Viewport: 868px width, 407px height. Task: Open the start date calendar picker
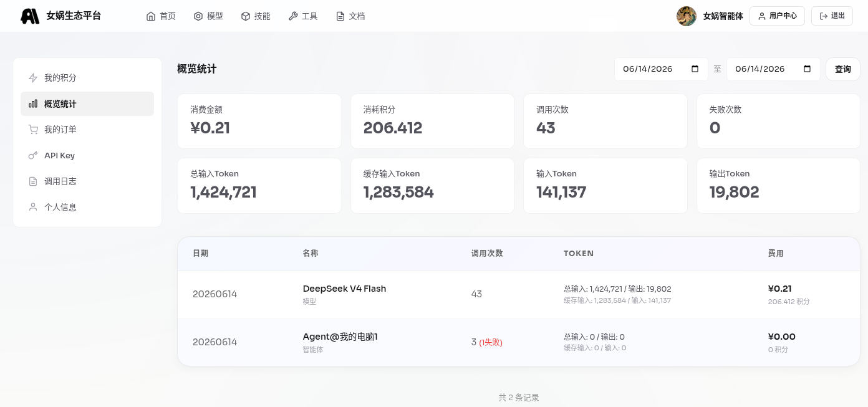click(695, 69)
